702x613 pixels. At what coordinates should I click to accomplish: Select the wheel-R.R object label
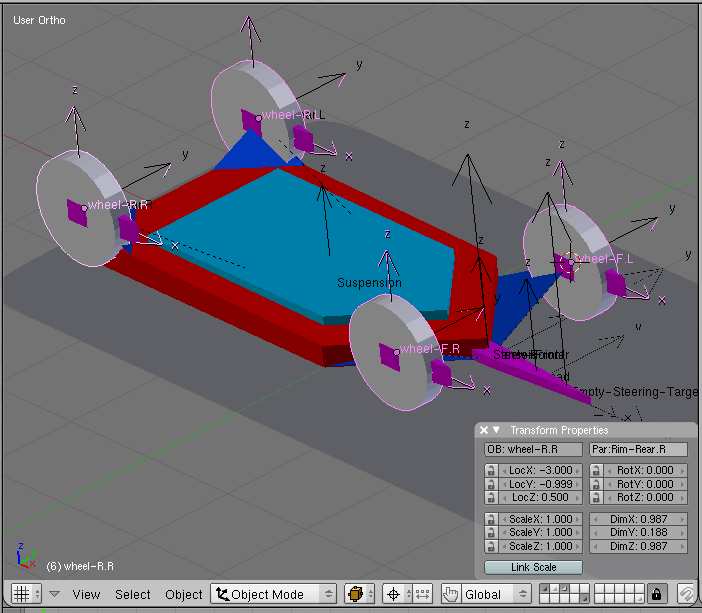point(118,205)
